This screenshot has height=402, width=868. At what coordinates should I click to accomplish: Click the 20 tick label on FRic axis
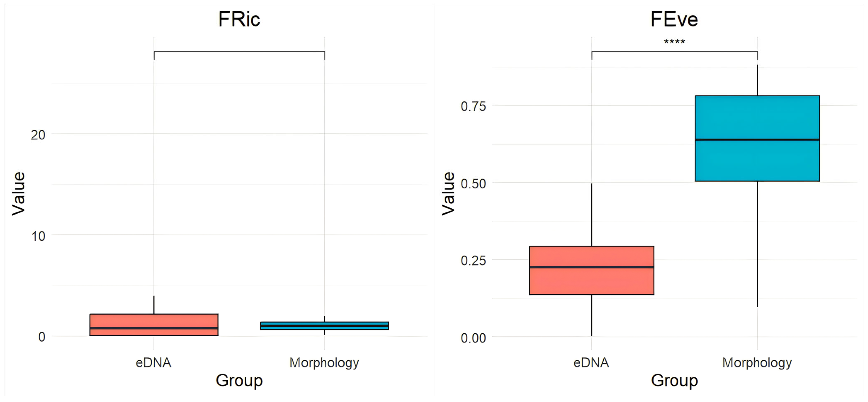coord(38,135)
